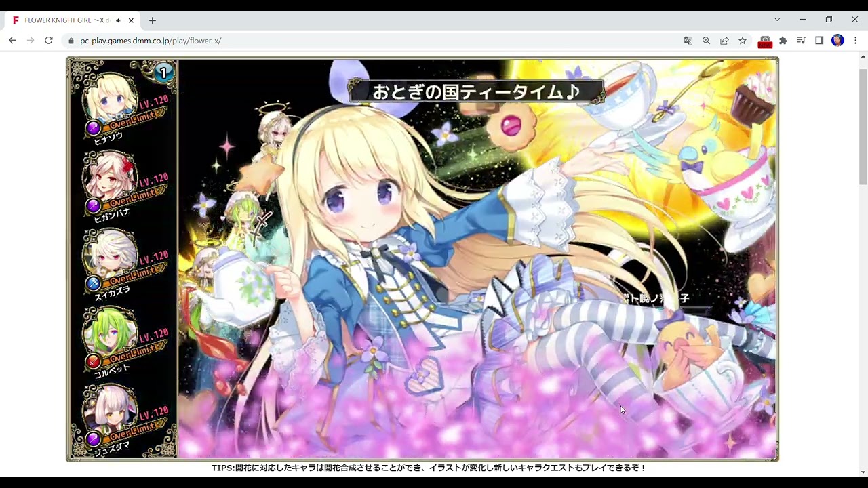Select ヒガンバナ character portrait

tap(109, 176)
